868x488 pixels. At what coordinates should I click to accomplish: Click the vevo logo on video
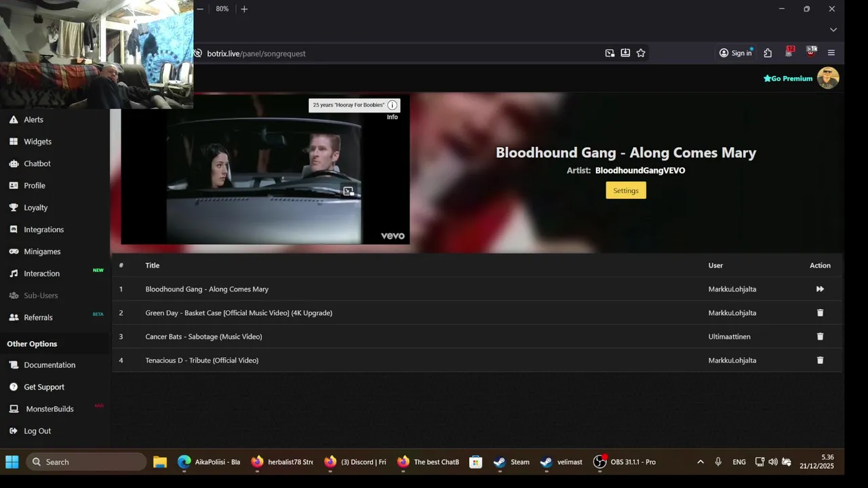click(393, 236)
